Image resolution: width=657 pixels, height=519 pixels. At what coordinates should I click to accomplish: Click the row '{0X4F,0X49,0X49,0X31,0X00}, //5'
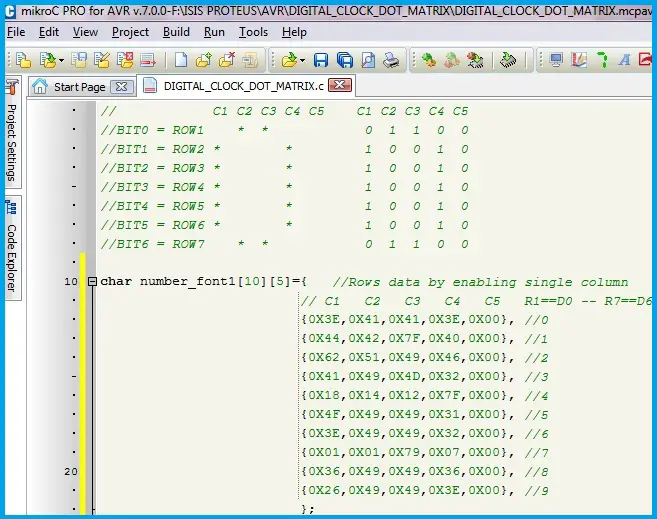pos(424,415)
